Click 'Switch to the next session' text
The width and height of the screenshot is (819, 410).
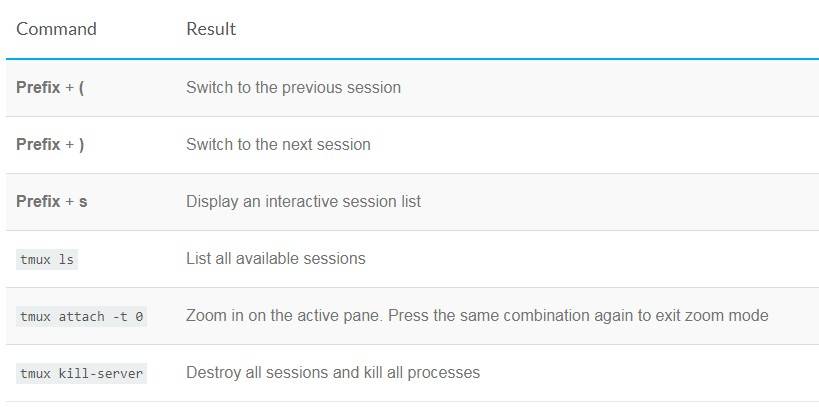tap(278, 144)
